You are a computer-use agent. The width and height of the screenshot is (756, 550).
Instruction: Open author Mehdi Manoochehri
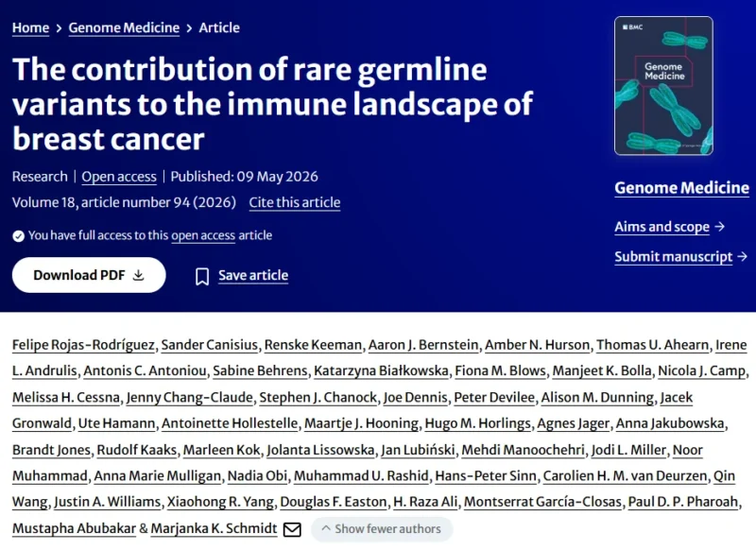524,450
